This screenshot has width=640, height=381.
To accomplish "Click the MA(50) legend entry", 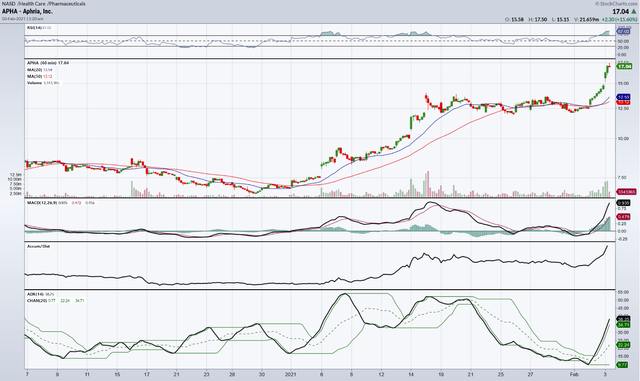I will [40, 76].
